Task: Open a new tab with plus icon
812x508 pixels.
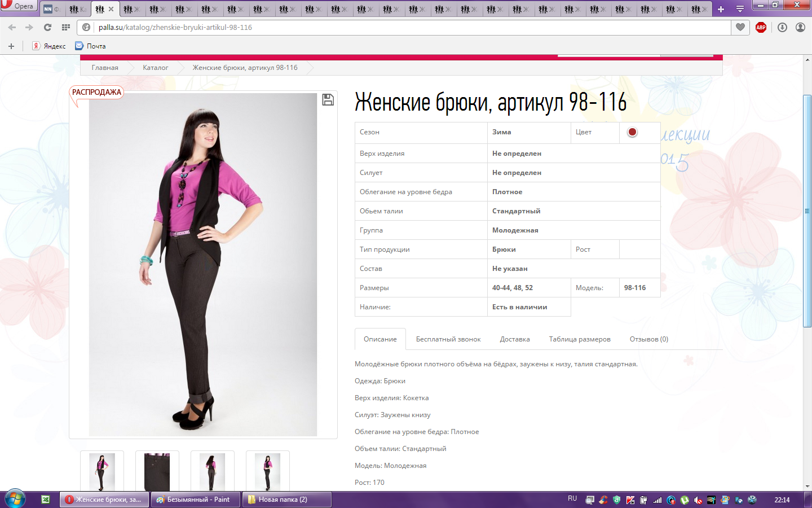Action: [721, 9]
